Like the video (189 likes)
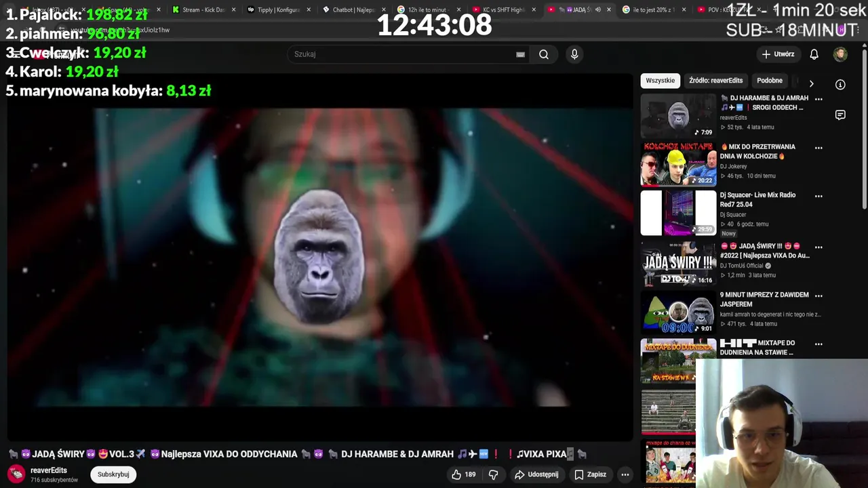This screenshot has width=868, height=488. 464,474
